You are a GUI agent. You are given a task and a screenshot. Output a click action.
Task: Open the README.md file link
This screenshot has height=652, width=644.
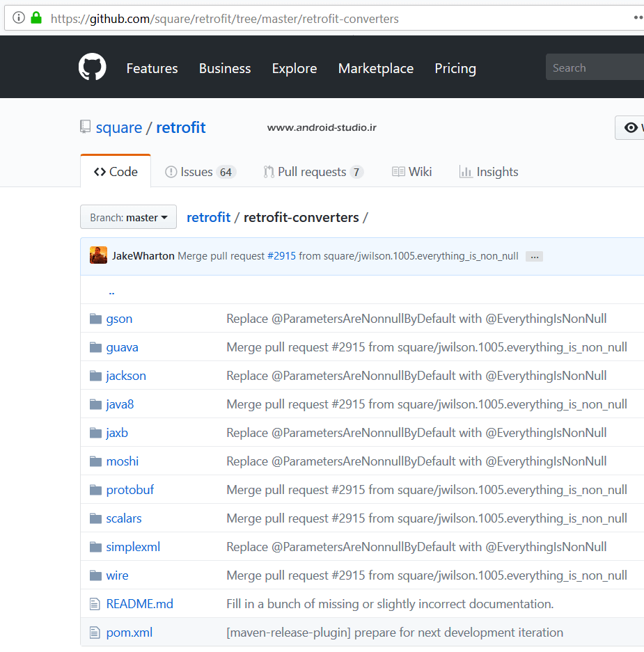140,604
